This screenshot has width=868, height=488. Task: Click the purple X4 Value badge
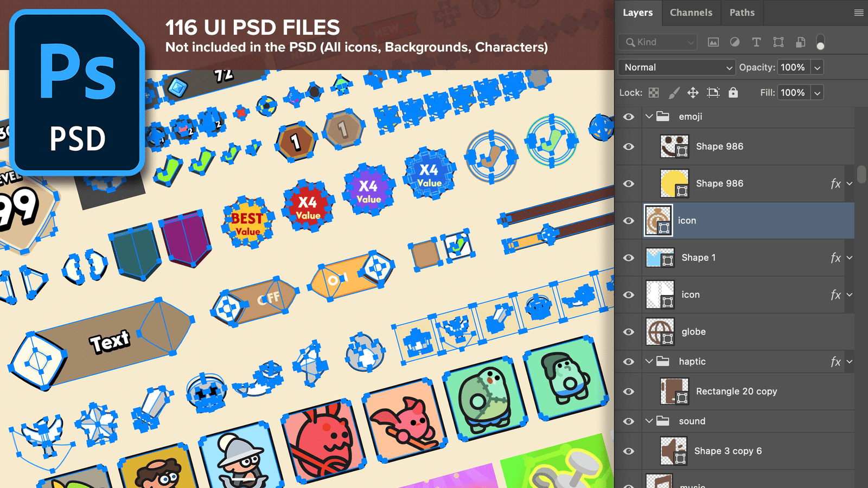coord(368,191)
